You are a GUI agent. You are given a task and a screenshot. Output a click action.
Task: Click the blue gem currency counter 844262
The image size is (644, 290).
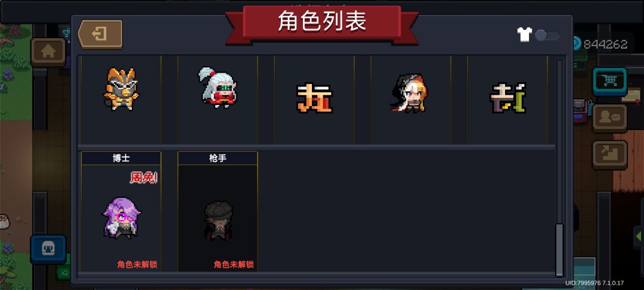pos(600,44)
